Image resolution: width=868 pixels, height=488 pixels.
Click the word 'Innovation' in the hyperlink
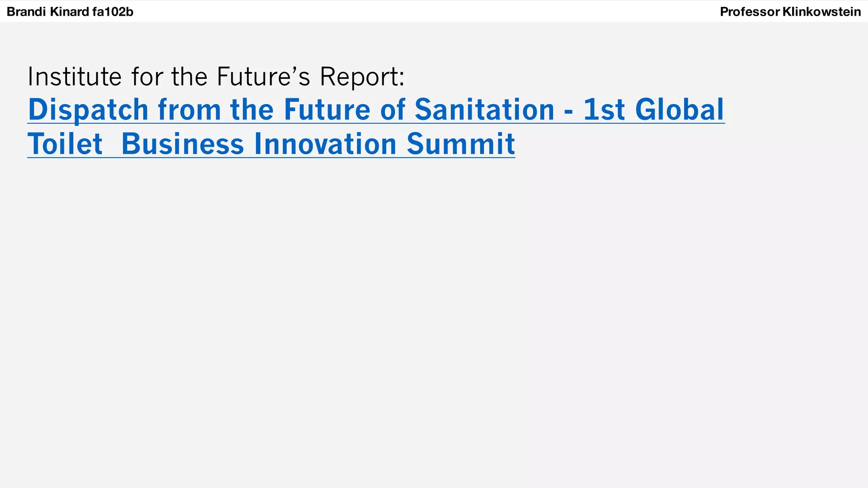click(325, 144)
